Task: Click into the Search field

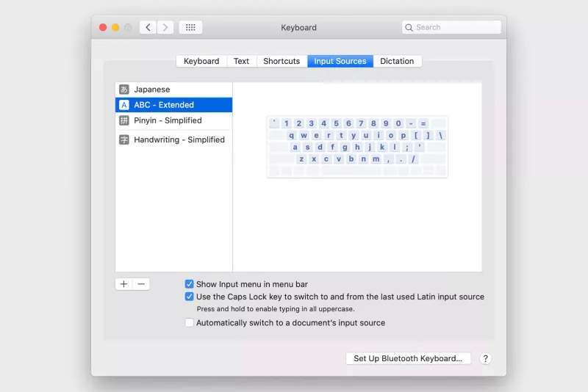Action: (451, 27)
